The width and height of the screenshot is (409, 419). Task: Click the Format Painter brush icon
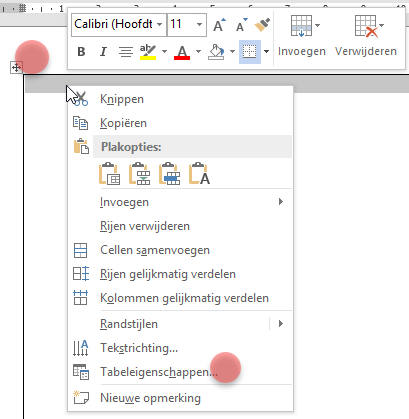(262, 24)
